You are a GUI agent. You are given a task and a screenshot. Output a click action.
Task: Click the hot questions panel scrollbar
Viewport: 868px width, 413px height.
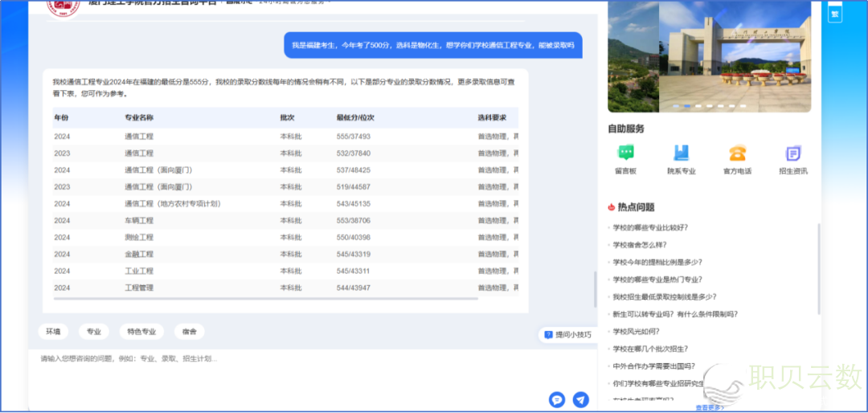click(819, 269)
